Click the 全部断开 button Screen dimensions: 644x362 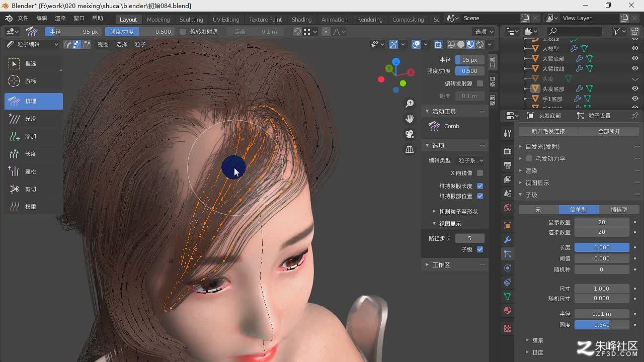[609, 131]
